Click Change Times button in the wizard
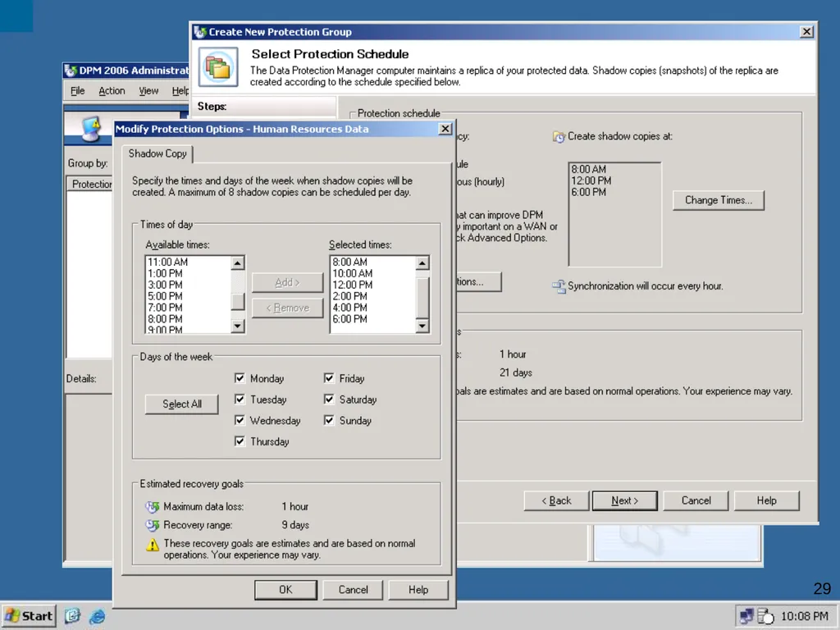The height and width of the screenshot is (630, 840). (719, 200)
